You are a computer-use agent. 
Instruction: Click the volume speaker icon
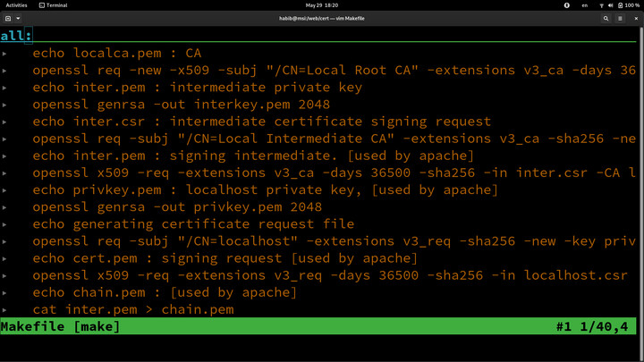[x=610, y=5]
